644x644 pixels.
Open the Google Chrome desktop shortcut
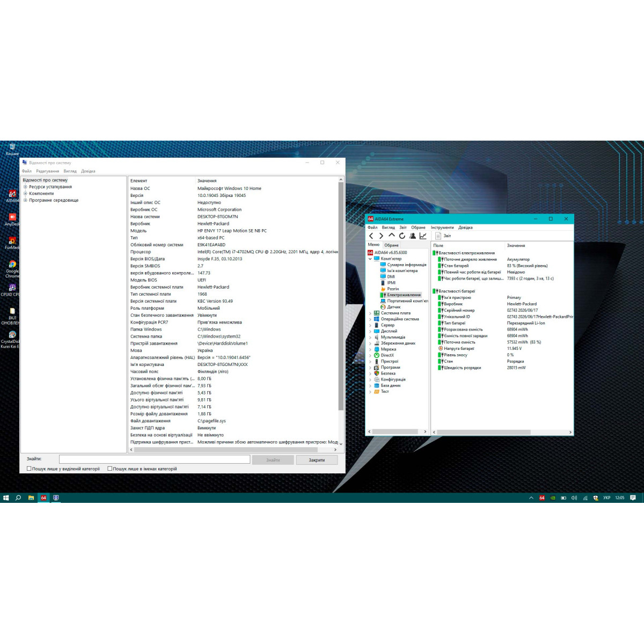(12, 268)
